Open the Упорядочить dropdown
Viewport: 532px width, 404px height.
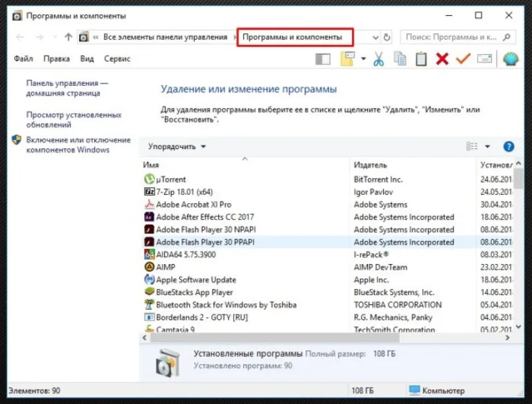[177, 147]
